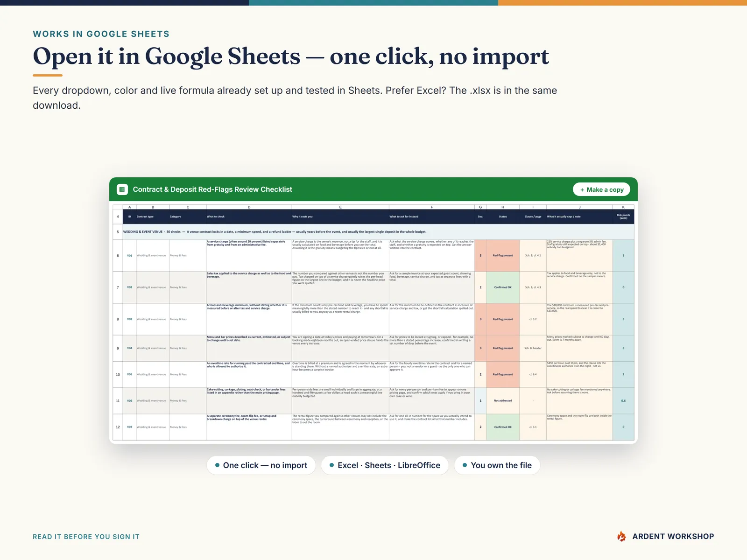Open the Status dropdown for row V01
This screenshot has height=560, width=747.
click(503, 256)
